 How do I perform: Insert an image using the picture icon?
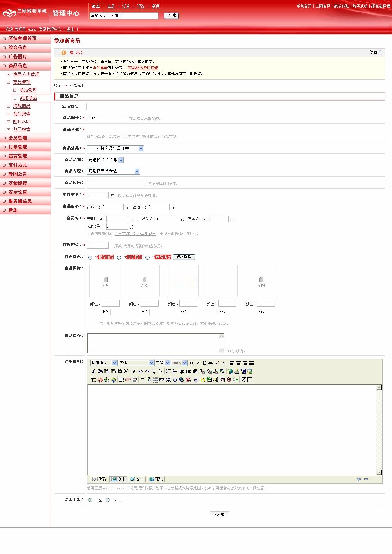94,380
